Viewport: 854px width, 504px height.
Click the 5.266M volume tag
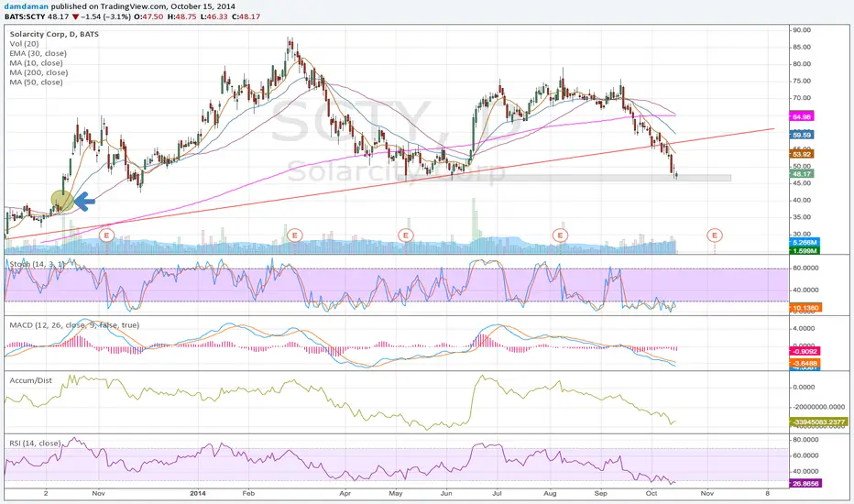coord(804,243)
